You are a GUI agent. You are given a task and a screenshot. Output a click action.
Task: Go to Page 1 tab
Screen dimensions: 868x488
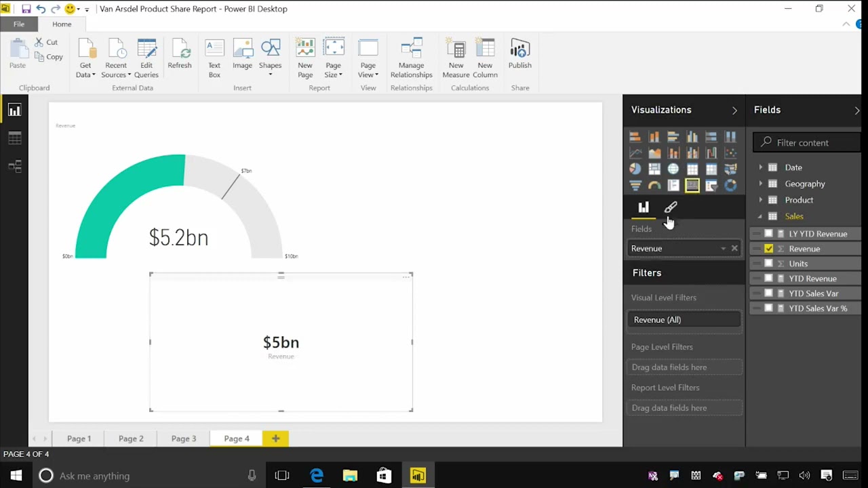click(x=79, y=439)
